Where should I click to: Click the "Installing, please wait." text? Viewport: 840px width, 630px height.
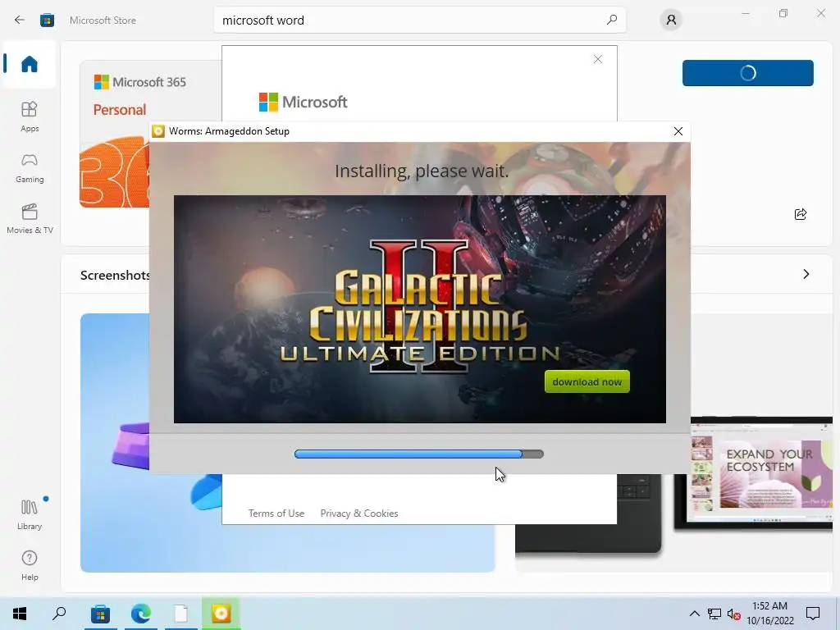click(x=422, y=171)
